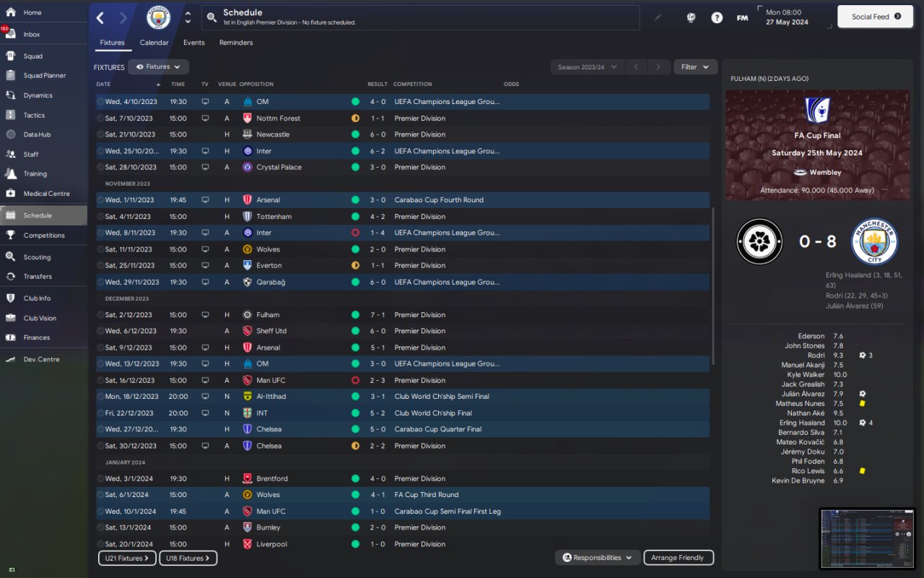The height and width of the screenshot is (578, 924).
Task: Open the FM menu icon
Action: pyautogui.click(x=742, y=17)
